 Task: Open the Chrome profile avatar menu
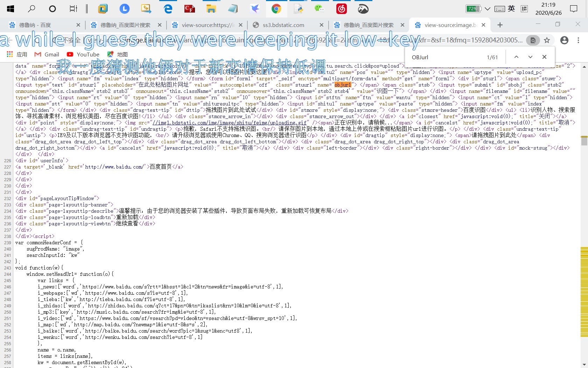(x=564, y=40)
